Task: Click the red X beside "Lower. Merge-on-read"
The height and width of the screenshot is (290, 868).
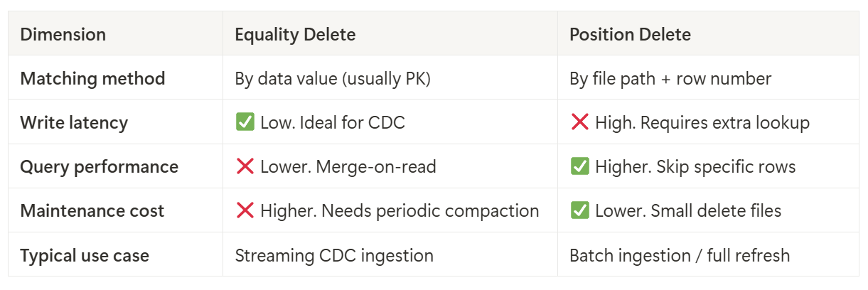Action: tap(245, 166)
